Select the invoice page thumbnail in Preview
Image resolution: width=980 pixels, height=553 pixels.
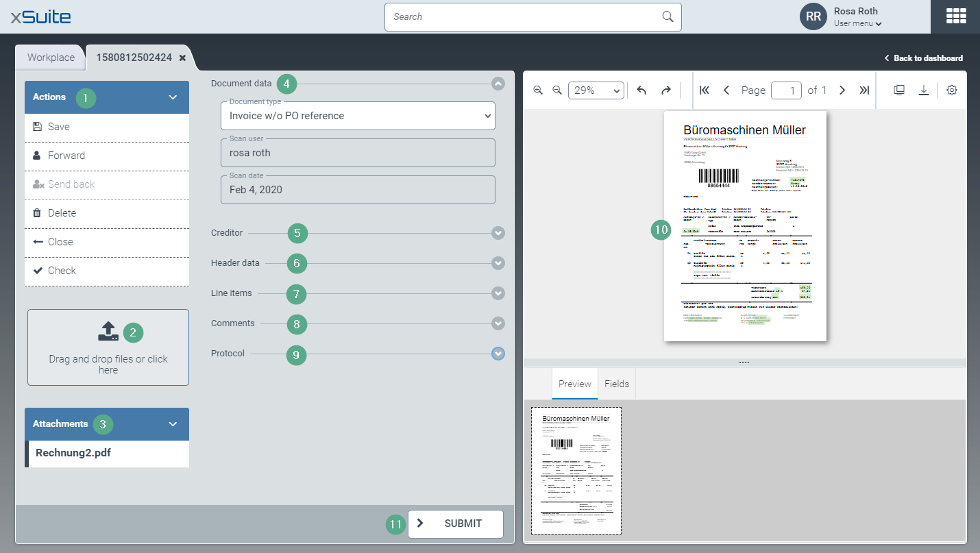[576, 471]
